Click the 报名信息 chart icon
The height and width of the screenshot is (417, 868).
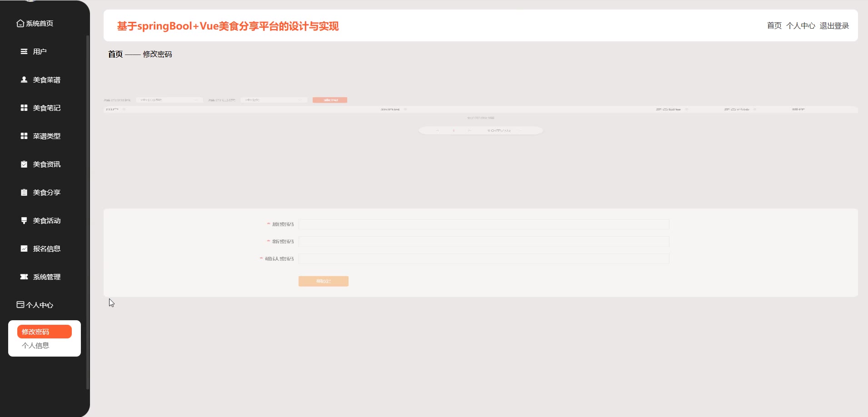[24, 248]
